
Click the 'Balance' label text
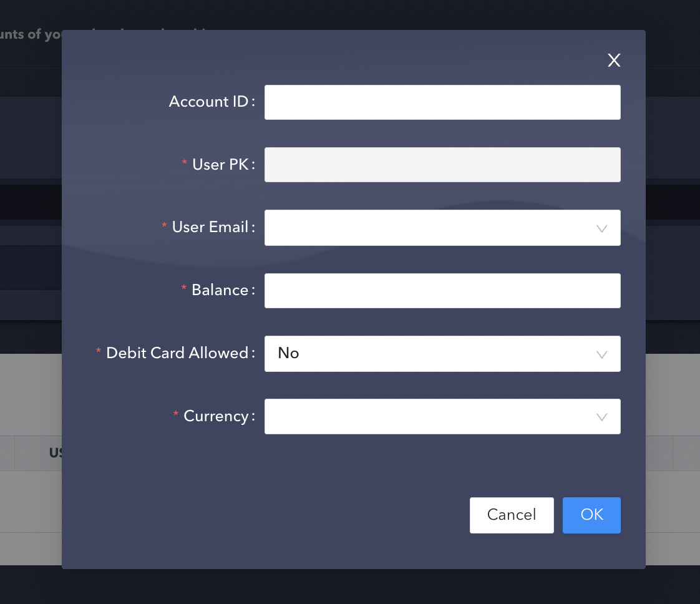coord(220,290)
